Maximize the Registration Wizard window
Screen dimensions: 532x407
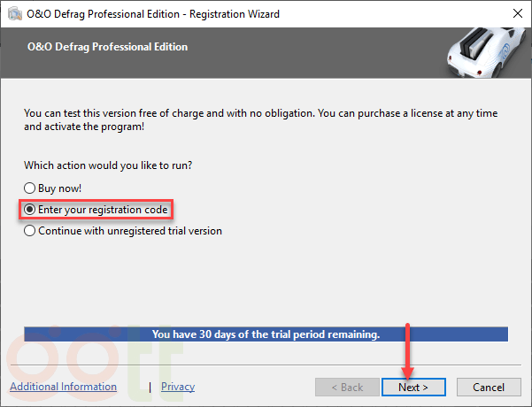tap(472, 13)
